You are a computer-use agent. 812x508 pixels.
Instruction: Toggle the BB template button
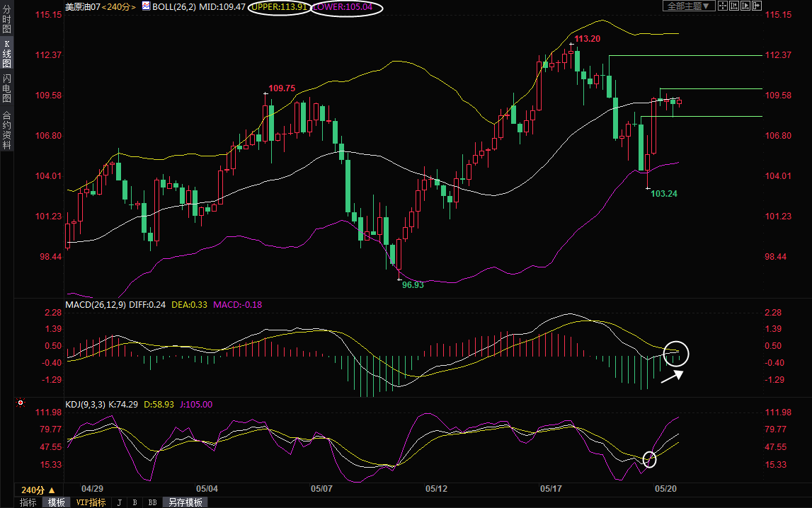pos(151,502)
